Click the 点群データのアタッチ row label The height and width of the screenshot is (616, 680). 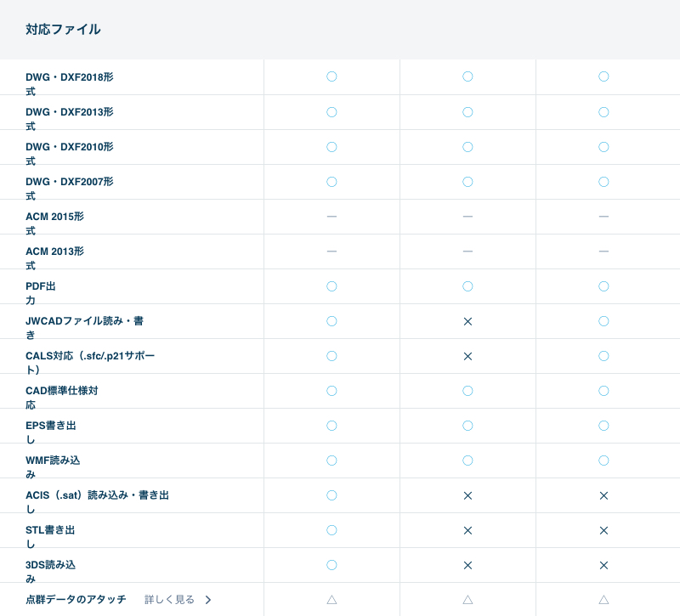point(76,600)
